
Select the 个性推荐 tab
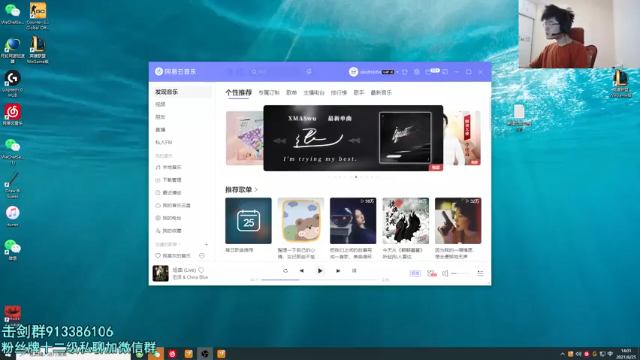[x=239, y=93]
